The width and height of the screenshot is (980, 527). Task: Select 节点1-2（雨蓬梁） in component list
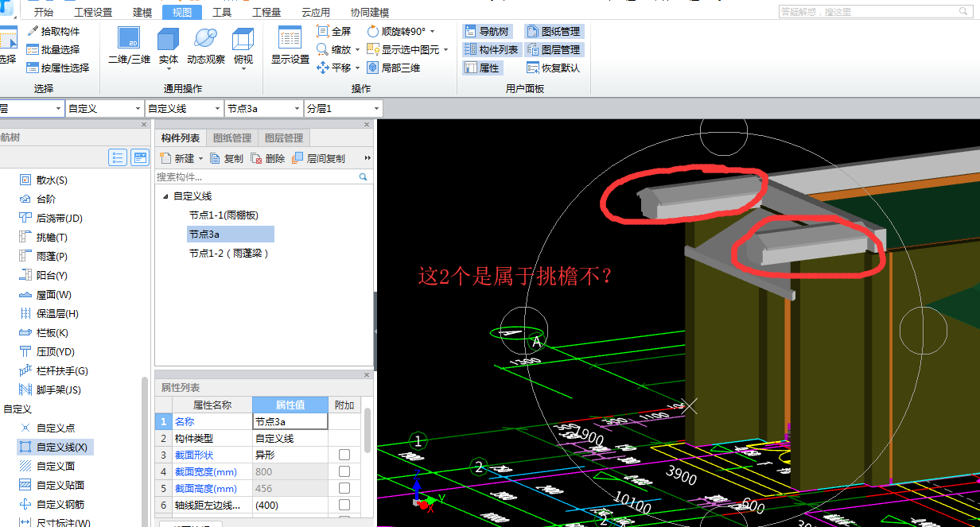(x=229, y=253)
